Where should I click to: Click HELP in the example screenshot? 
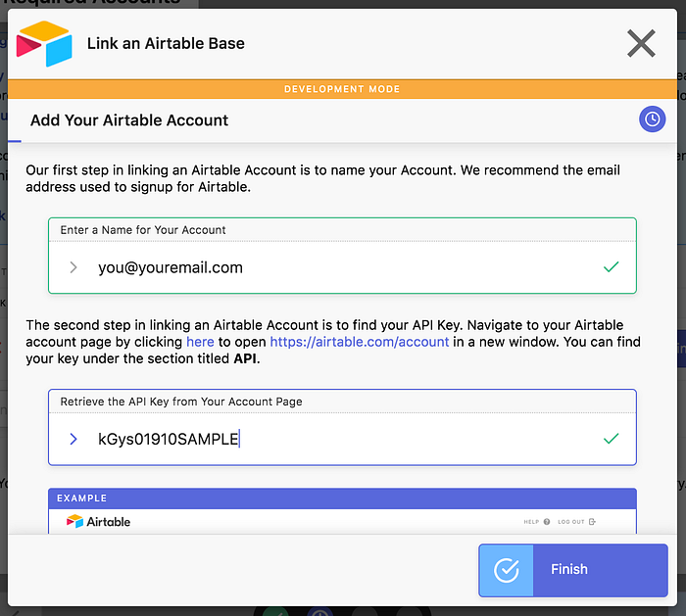(536, 522)
